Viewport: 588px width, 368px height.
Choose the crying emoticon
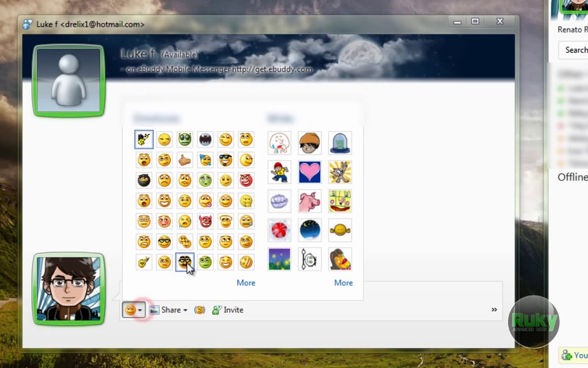point(184,221)
